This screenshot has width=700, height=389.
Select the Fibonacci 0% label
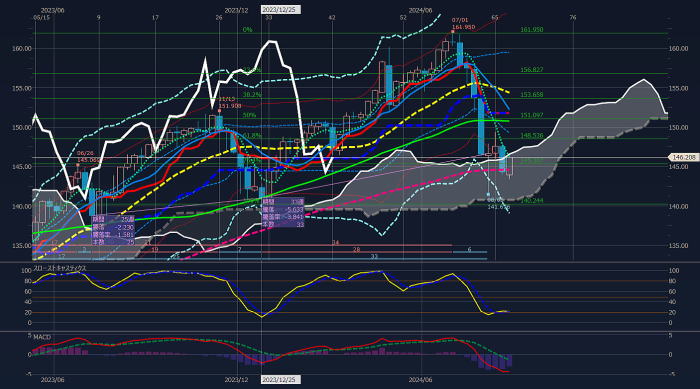tap(247, 30)
